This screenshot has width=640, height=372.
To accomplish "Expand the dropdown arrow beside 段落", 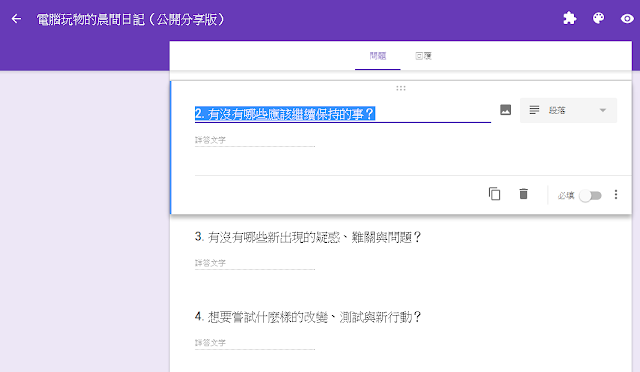I will [602, 110].
